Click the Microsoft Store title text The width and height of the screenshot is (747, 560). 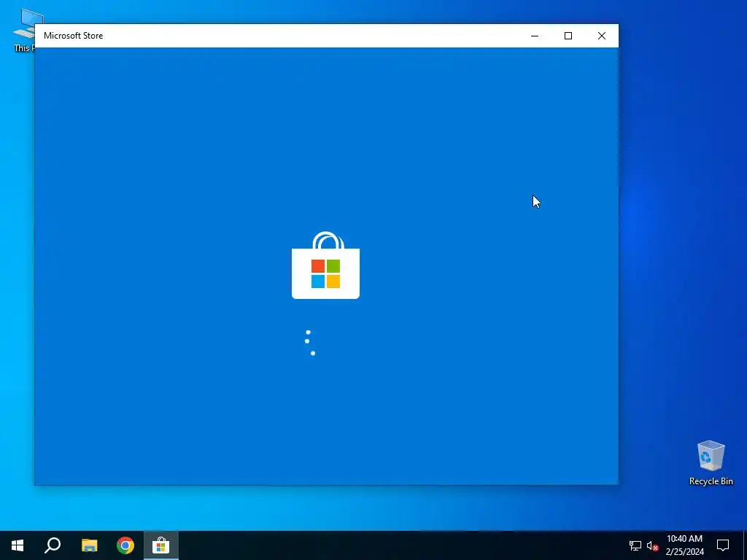74,36
